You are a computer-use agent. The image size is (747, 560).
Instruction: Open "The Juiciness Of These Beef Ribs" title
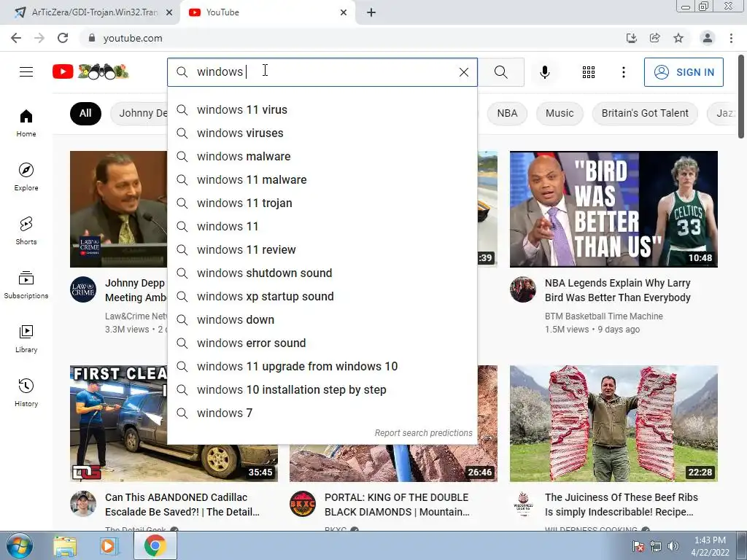(622, 505)
